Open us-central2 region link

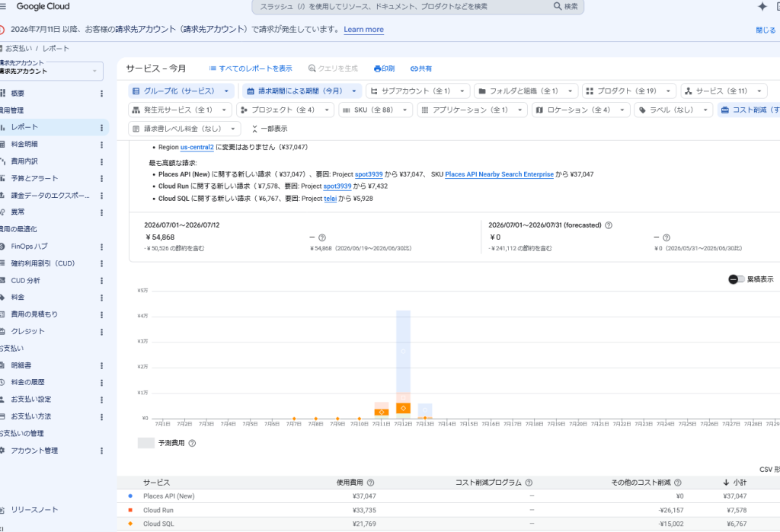197,147
